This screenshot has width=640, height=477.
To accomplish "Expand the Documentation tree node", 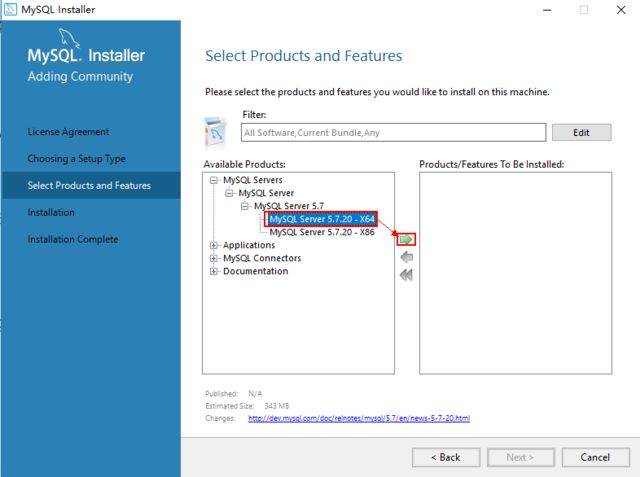I will click(213, 271).
